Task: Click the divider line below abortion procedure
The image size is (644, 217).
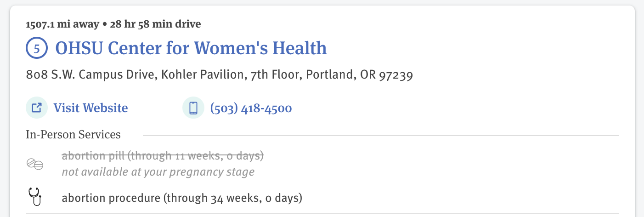Action: tap(322, 214)
